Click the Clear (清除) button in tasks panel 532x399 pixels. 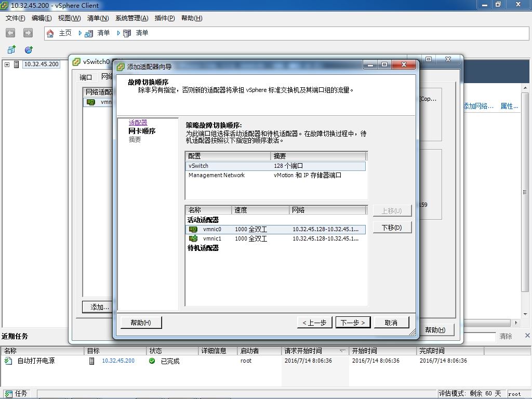(x=506, y=336)
